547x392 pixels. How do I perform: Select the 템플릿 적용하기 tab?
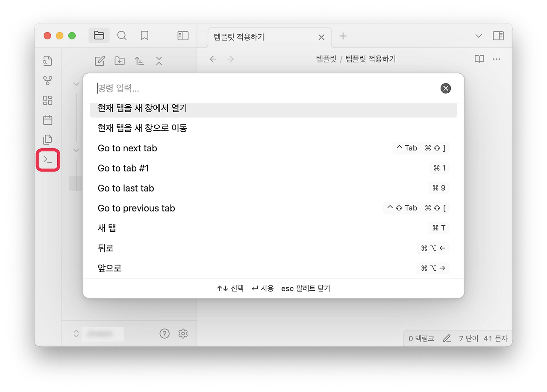tap(269, 37)
